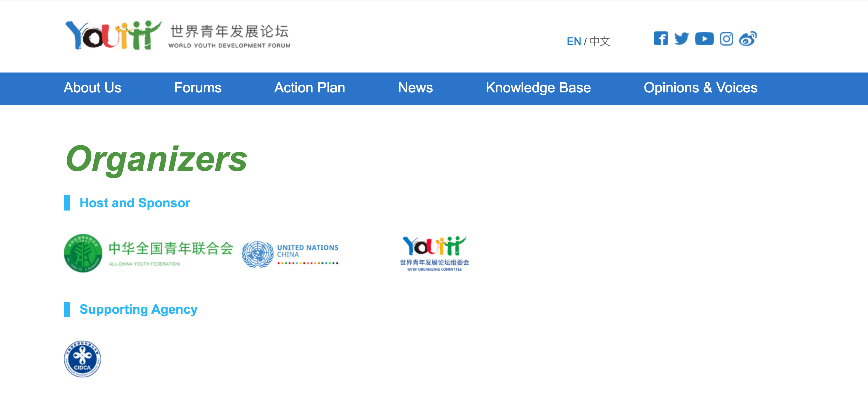Select the CIDCA supporting agency emblem

pyautogui.click(x=82, y=359)
